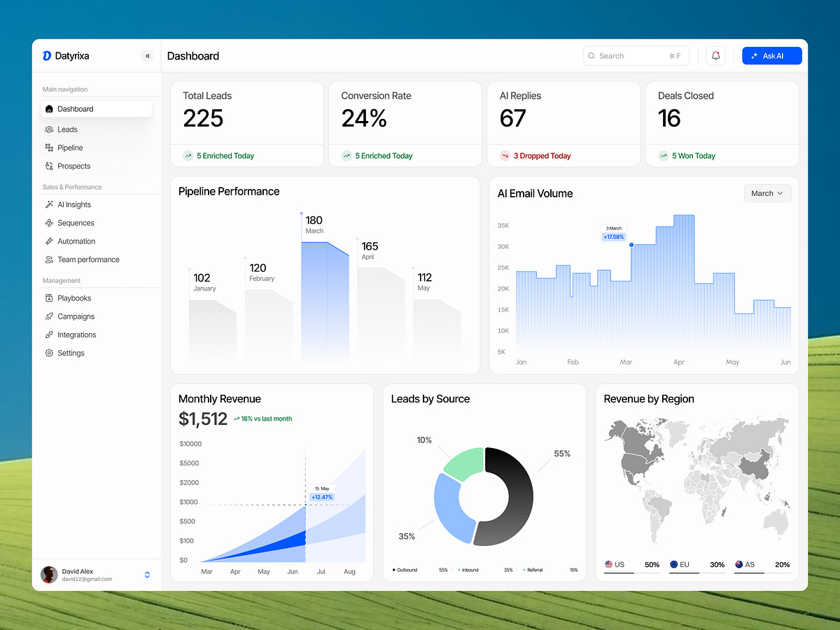Click the Settings gear icon
Image resolution: width=840 pixels, height=630 pixels.
pos(49,353)
